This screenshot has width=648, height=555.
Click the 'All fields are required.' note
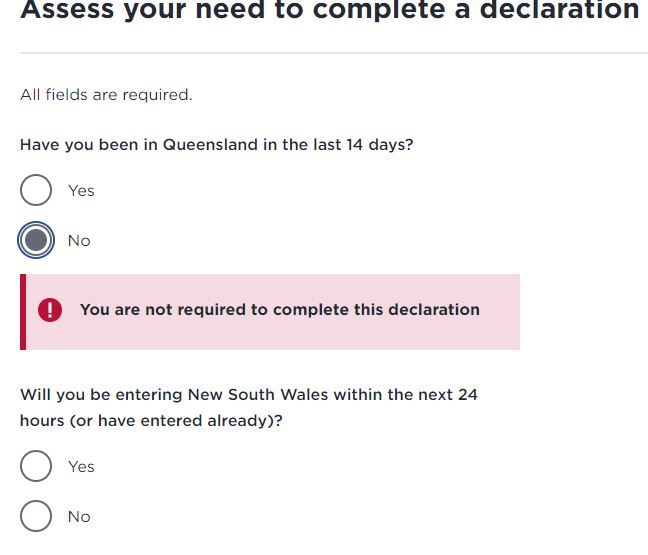106,95
